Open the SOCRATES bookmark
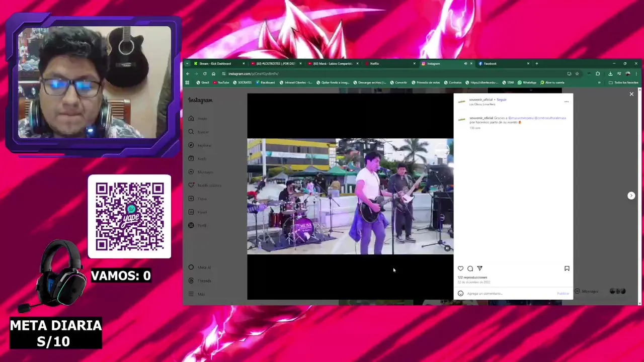The image size is (644, 362). pyautogui.click(x=242, y=82)
